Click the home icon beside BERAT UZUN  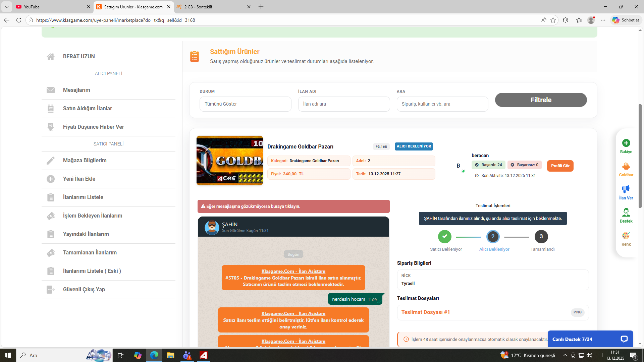pos(51,57)
